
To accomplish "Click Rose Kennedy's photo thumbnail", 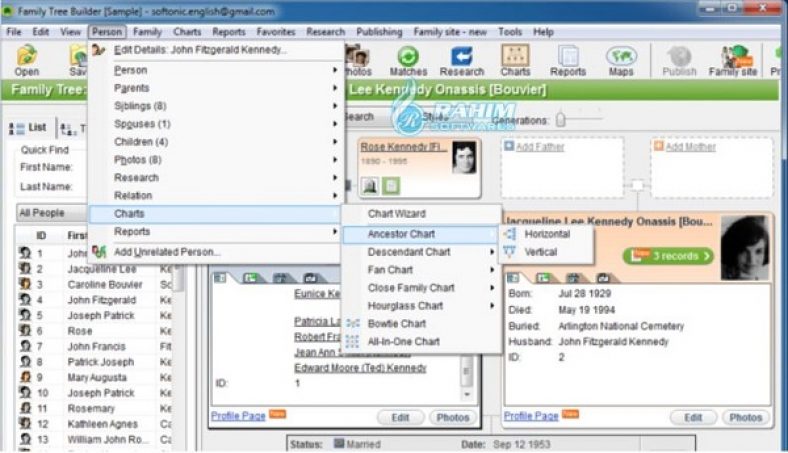I will (x=463, y=158).
